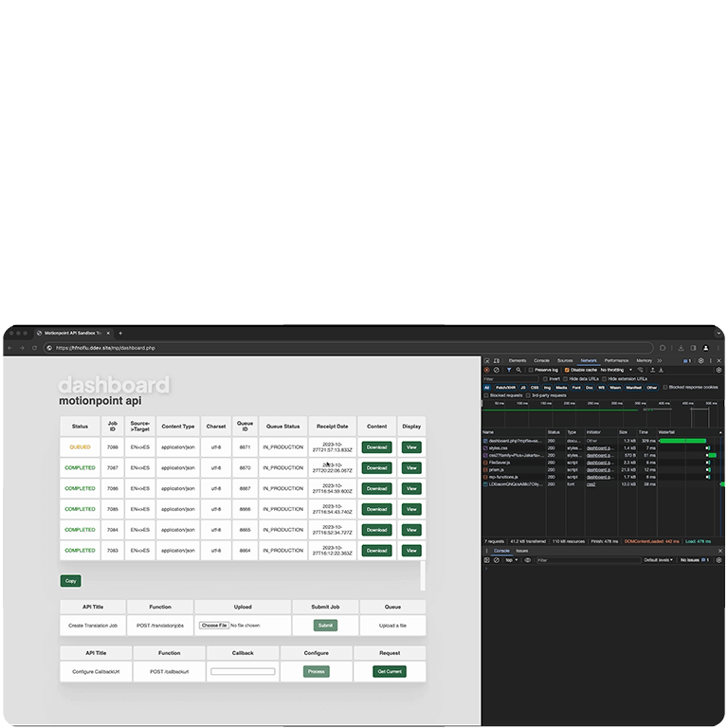
Task: Open the browser downloads icon
Action: tap(681, 348)
